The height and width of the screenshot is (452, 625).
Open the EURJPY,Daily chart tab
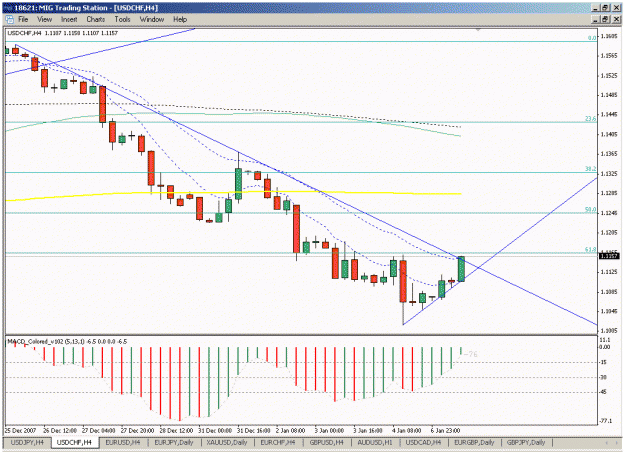174,442
